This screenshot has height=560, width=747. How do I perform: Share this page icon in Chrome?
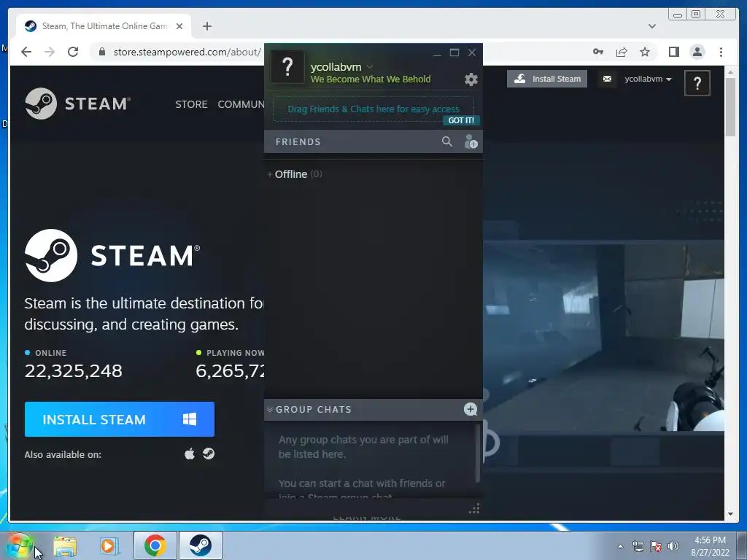(x=622, y=52)
